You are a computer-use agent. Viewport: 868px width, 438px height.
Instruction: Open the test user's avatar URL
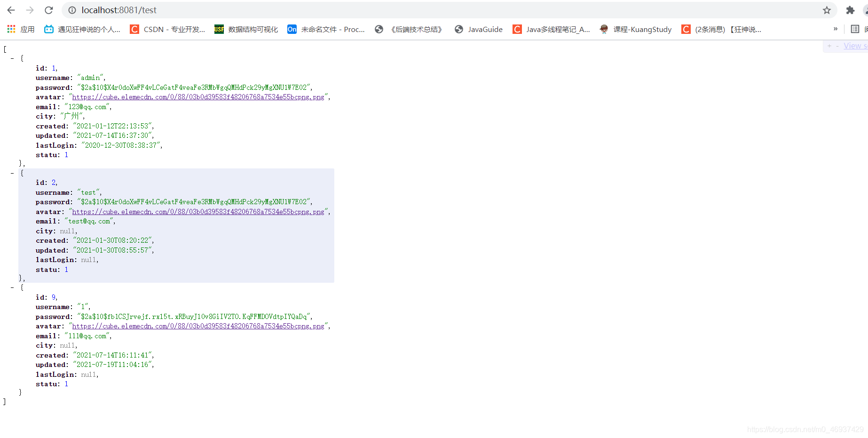(x=198, y=212)
